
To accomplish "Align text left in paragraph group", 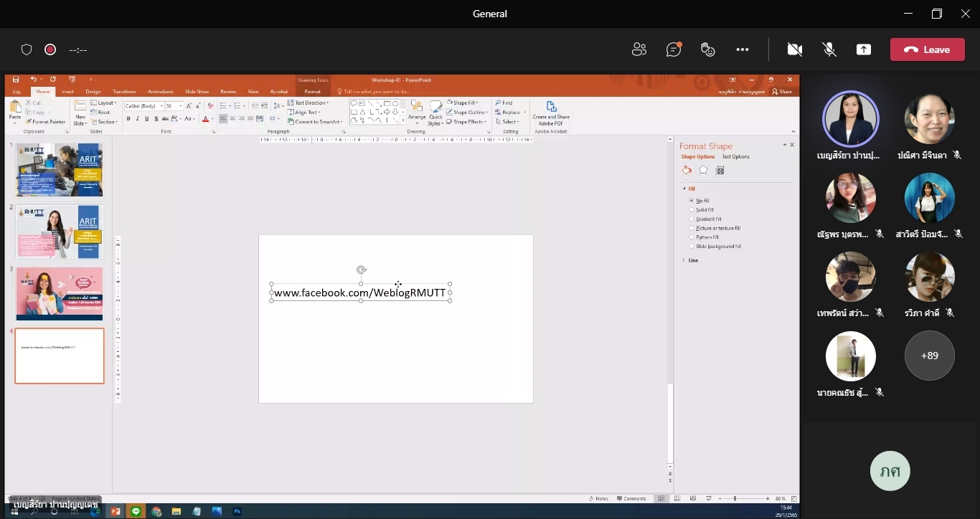I will click(223, 119).
